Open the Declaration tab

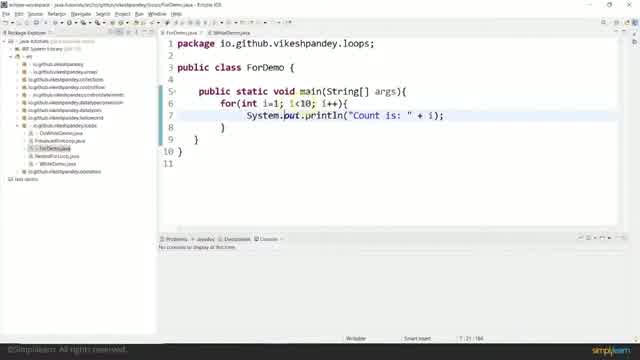click(x=235, y=239)
